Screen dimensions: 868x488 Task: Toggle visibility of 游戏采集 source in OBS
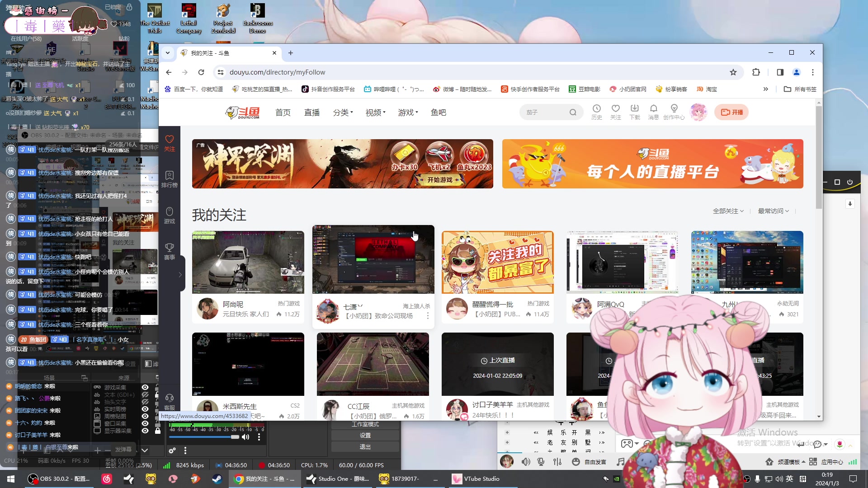pos(145,387)
